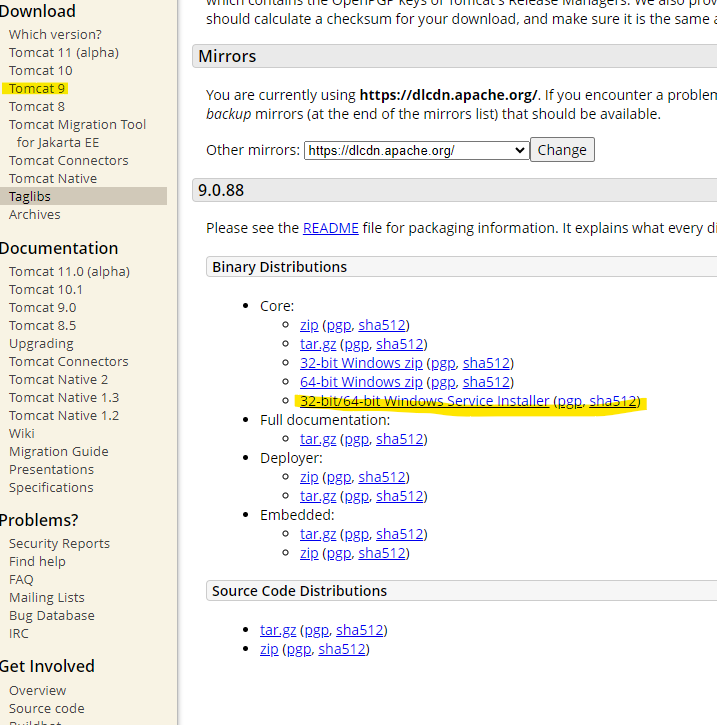The width and height of the screenshot is (717, 725).
Task: Select Tomcat 9 in Download sidebar
Action: click(x=37, y=88)
